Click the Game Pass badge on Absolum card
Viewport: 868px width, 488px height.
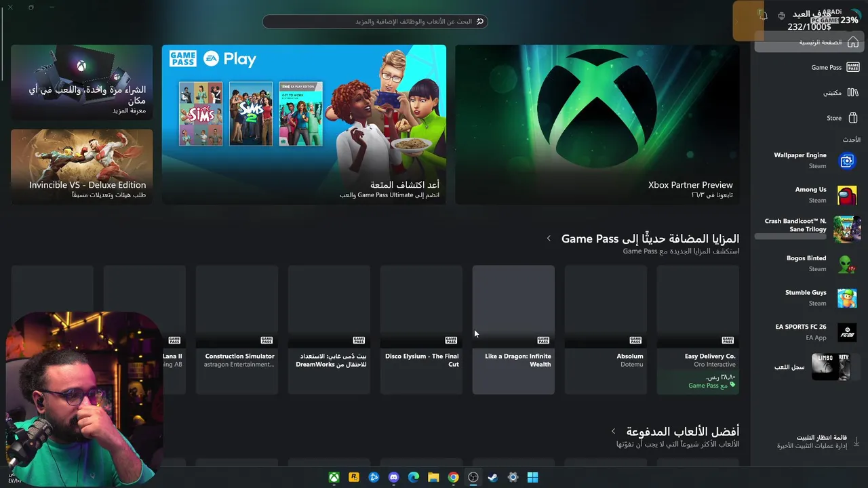(x=635, y=340)
